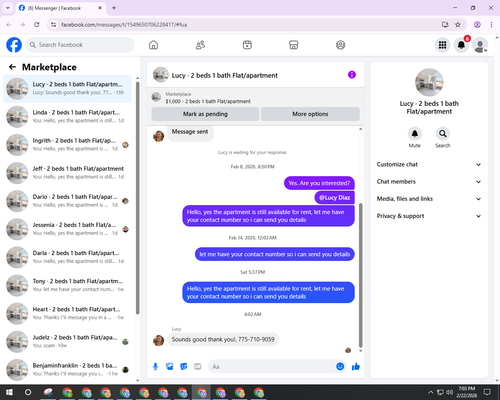Click the 'Yes. Are you interested?' message
Image resolution: width=500 pixels, height=400 pixels.
[319, 183]
